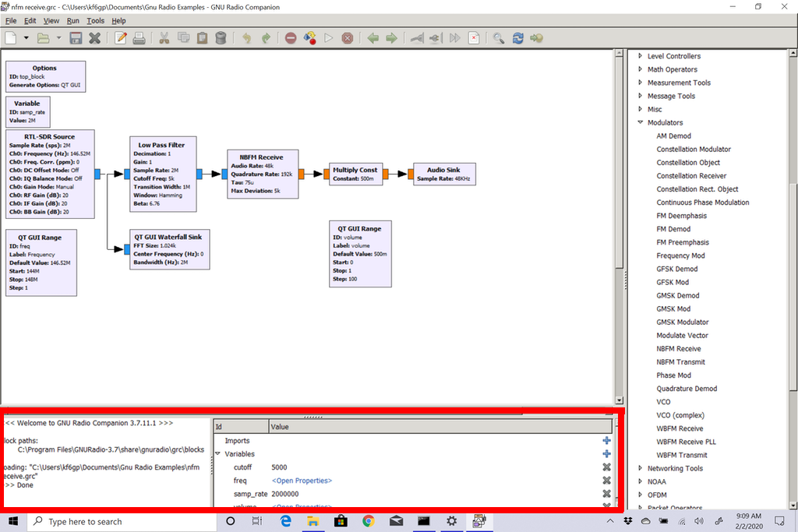Close the current flow graph tab
Screen dimensions: 798x532
coord(94,38)
